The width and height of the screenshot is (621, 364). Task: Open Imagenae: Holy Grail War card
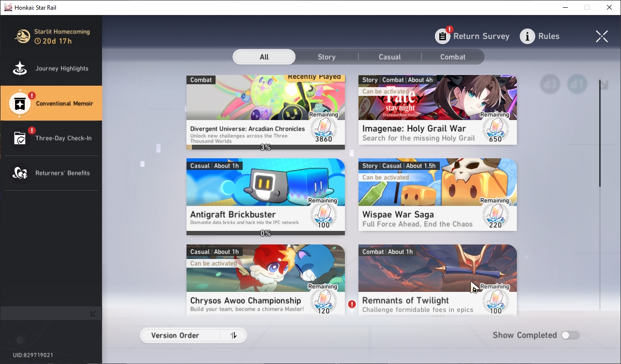(x=437, y=110)
